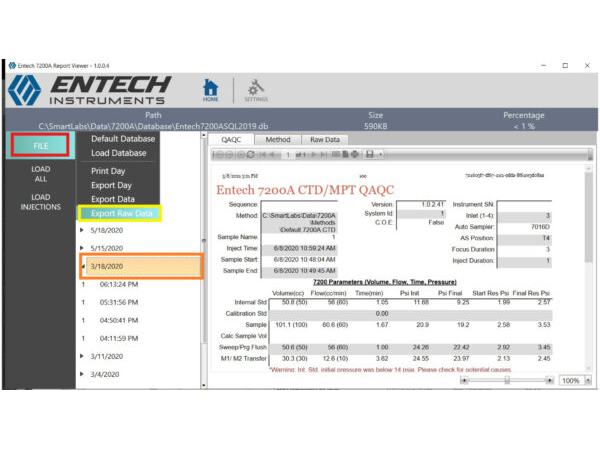Open the export format dropdown arrow
Image resolution: width=600 pixels, height=450 pixels.
381,155
